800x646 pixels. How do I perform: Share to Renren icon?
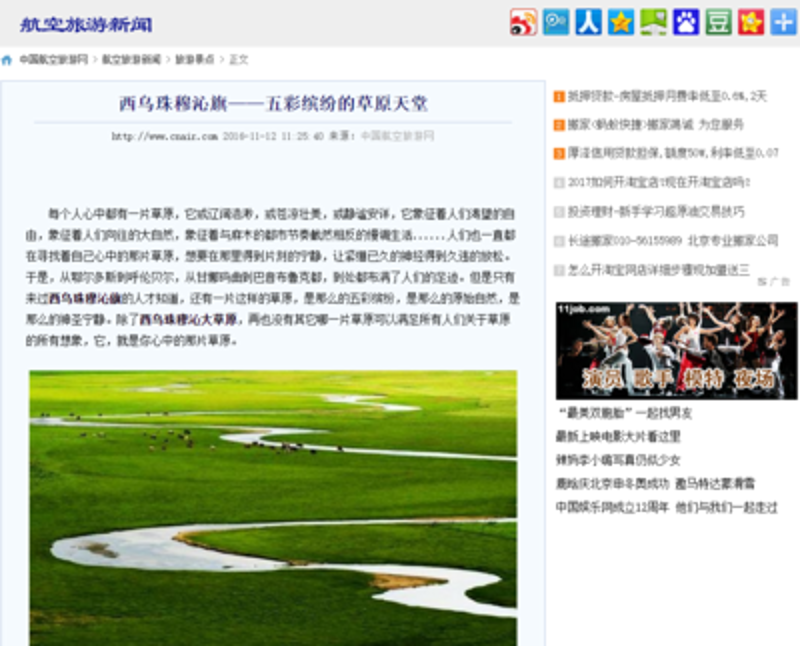click(x=588, y=22)
